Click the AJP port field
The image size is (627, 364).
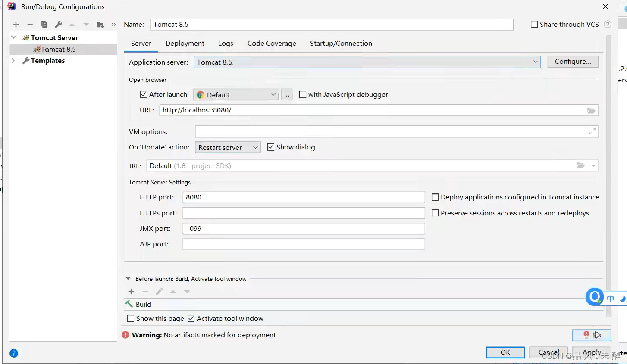tap(304, 244)
